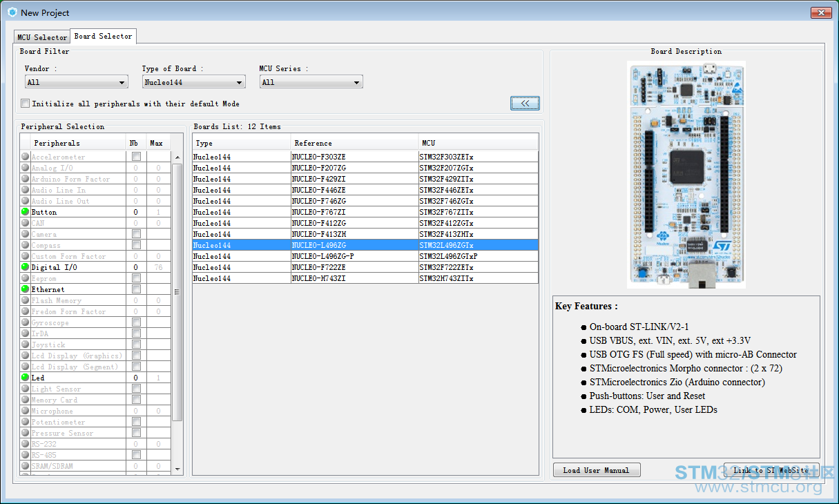Open Link to ST WebSite
Image resolution: width=839 pixels, height=504 pixels.
pos(771,470)
